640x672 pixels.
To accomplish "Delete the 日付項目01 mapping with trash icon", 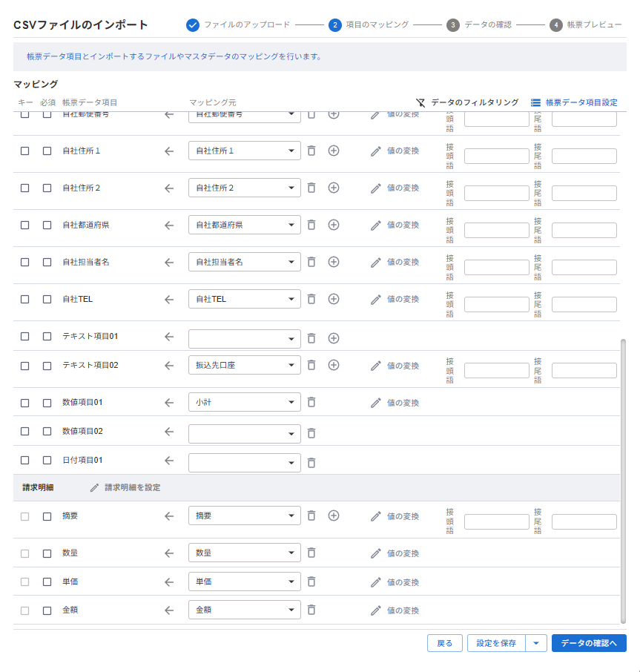I will [x=311, y=462].
